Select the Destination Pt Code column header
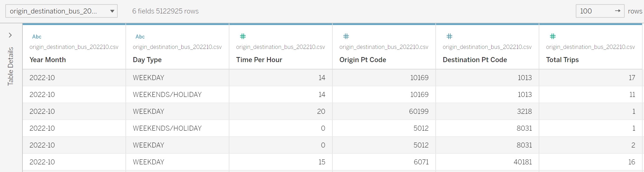This screenshot has height=172, width=644. coord(474,60)
